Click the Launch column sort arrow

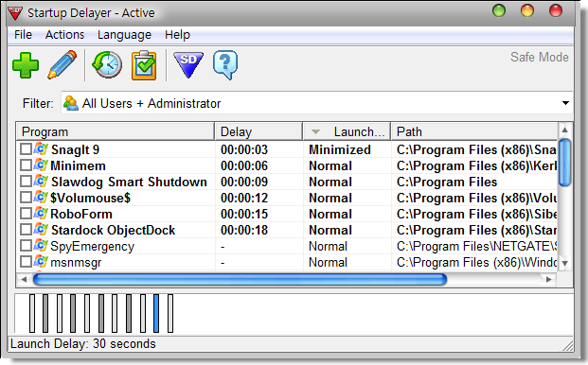click(x=315, y=131)
